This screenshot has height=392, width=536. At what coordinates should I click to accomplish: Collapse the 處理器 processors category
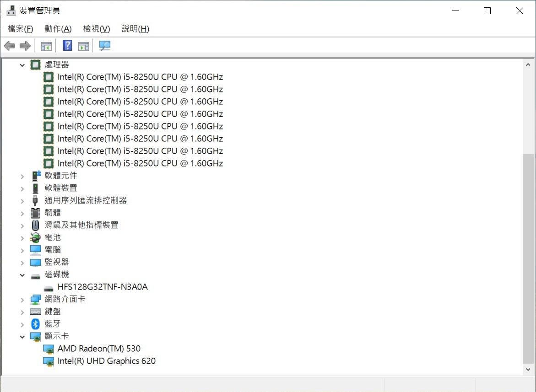point(22,65)
